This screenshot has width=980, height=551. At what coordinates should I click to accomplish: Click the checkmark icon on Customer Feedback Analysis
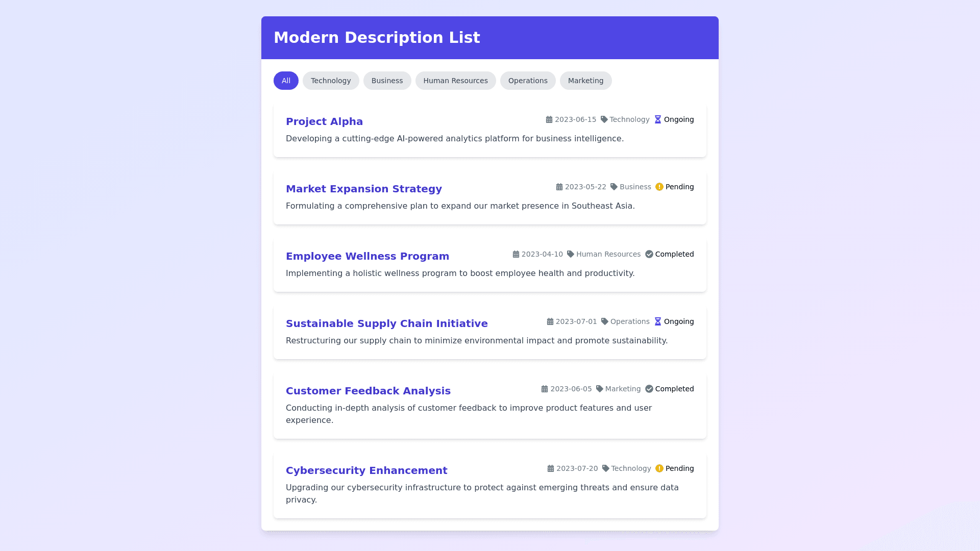649,389
